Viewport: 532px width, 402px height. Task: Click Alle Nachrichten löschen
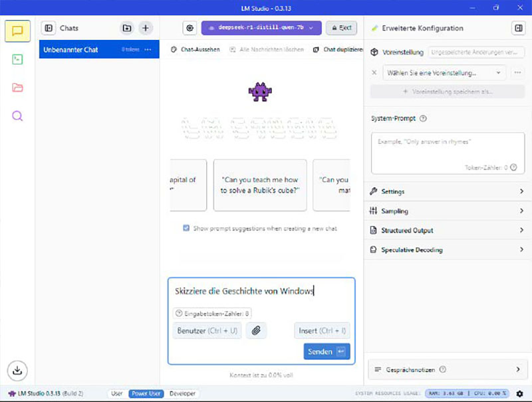coord(267,49)
